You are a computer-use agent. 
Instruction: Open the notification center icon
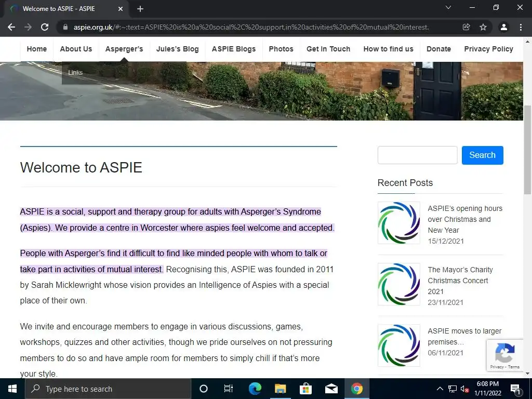click(515, 389)
